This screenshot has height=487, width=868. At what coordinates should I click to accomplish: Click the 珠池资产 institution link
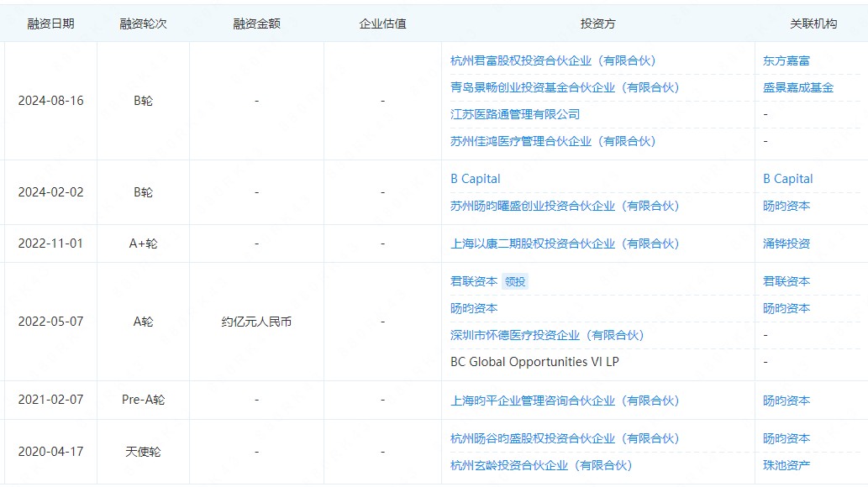click(x=786, y=465)
